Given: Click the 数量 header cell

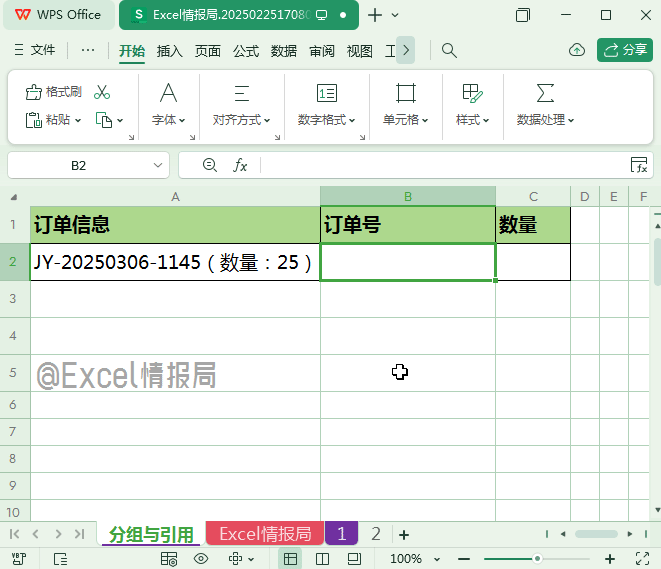Looking at the screenshot, I should 533,225.
